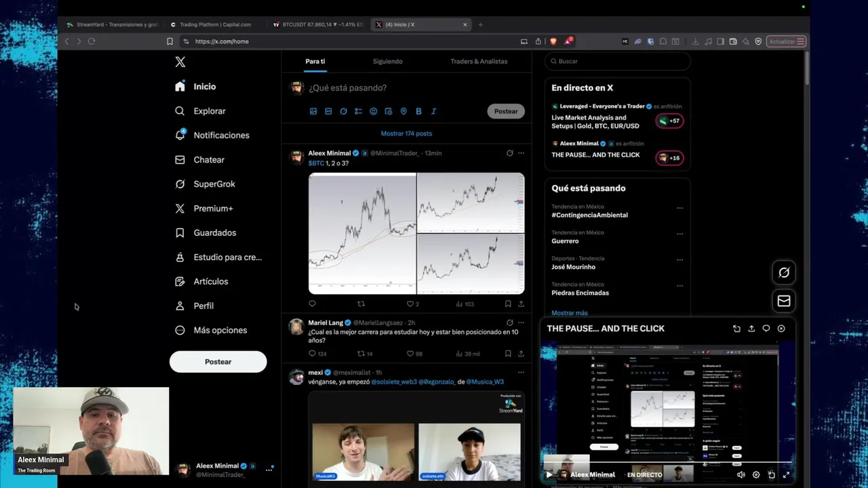Tag a location in composer
868x488 pixels.
point(403,111)
